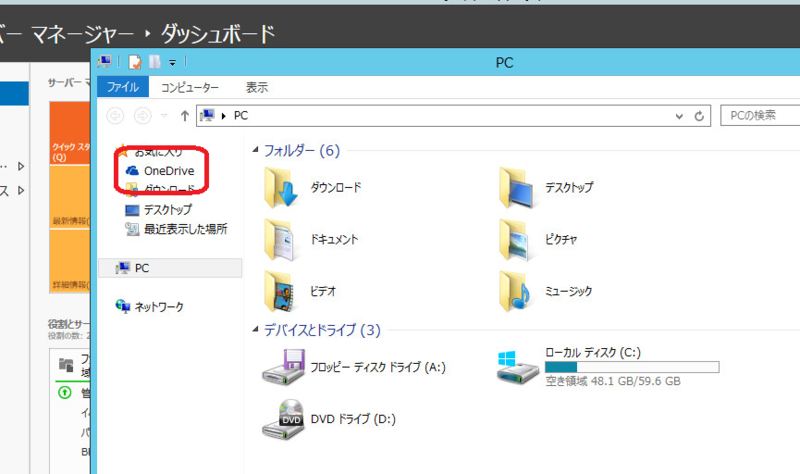Image resolution: width=800 pixels, height=474 pixels.
Task: Open the Downloads folder icon (ダウンロード)
Action: pyautogui.click(x=280, y=188)
